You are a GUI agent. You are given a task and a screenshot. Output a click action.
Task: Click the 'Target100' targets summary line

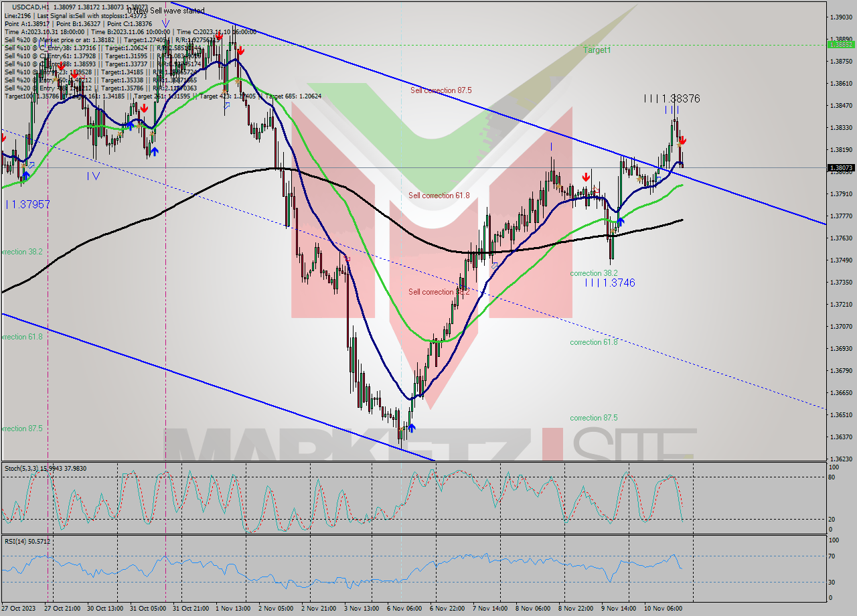[x=163, y=96]
